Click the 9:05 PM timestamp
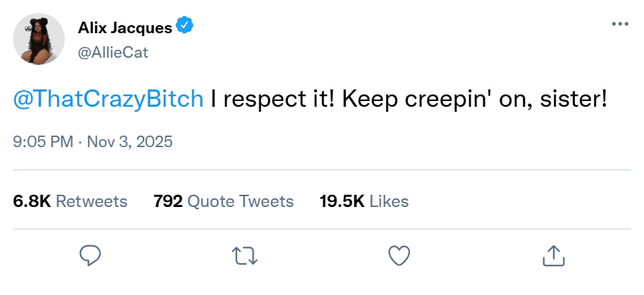Screen dimensions: 644x295 point(43,141)
